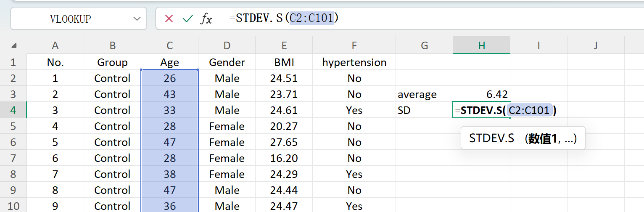644x212 pixels.
Task: Select column D header
Action: point(227,45)
